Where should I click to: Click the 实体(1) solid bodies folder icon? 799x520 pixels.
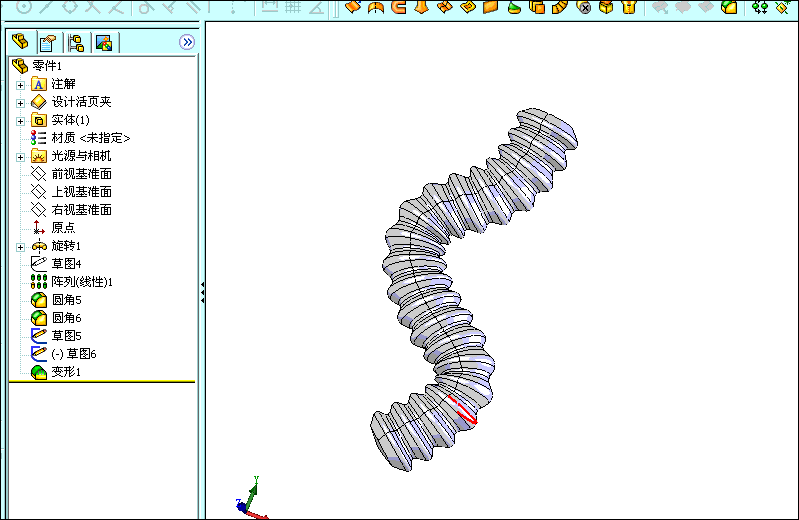click(39, 120)
